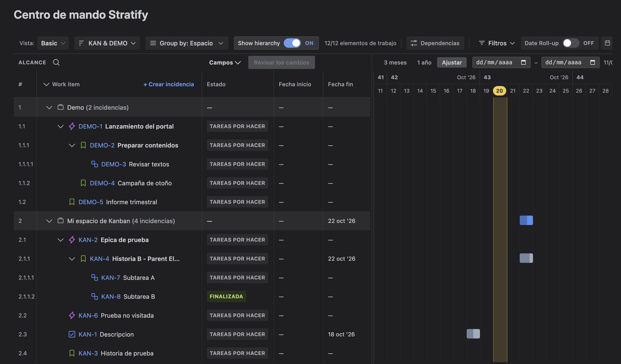Collapse the Work item column header chevron

46,84
